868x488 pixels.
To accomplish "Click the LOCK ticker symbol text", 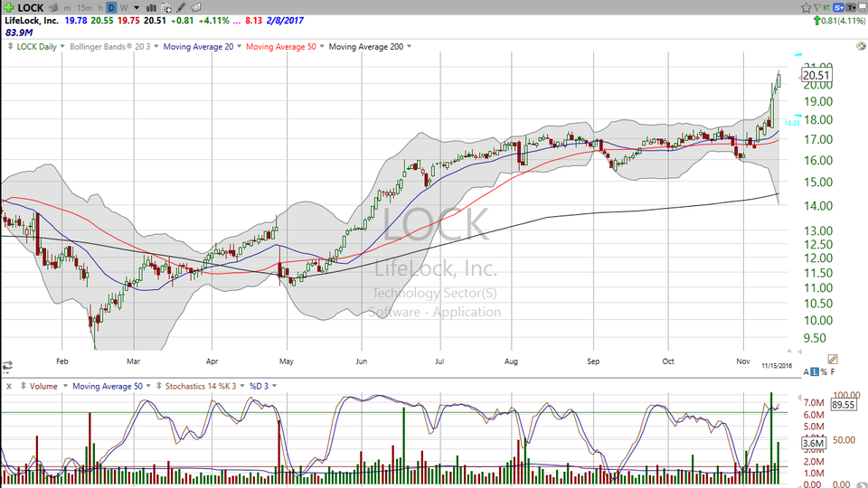I will (31, 8).
